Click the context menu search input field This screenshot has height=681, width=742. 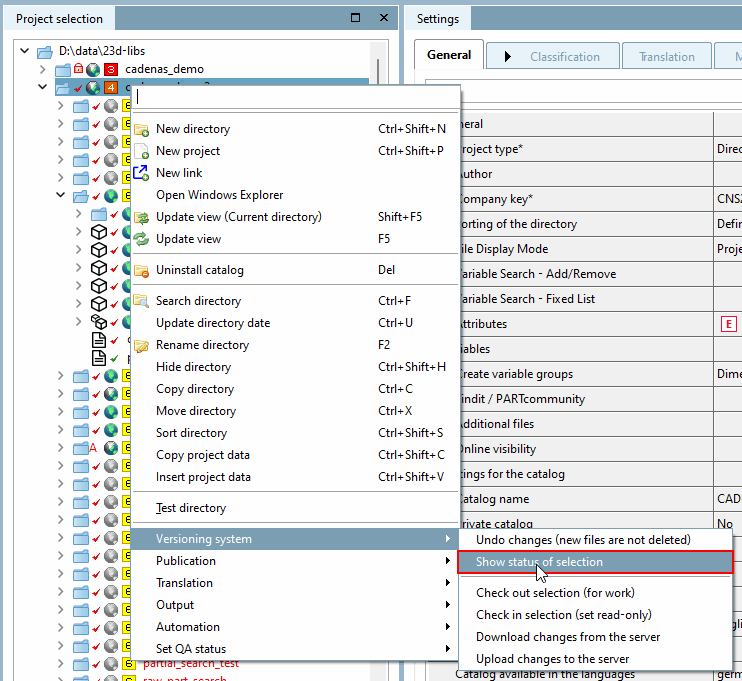[x=295, y=97]
